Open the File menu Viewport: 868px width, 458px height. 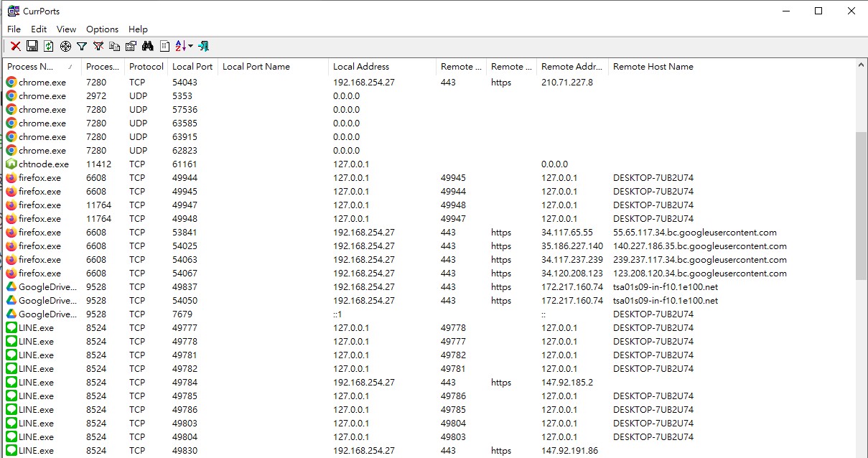14,29
